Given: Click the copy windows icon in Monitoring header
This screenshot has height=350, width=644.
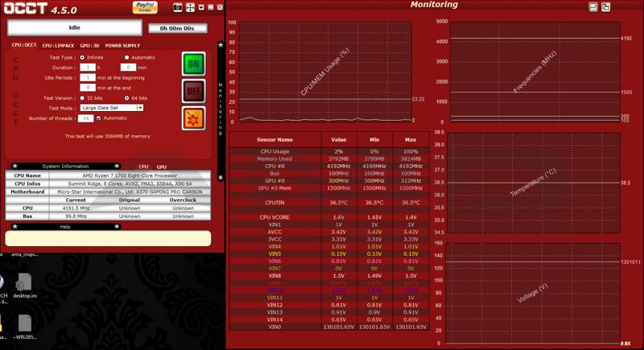Looking at the screenshot, I should (606, 7).
